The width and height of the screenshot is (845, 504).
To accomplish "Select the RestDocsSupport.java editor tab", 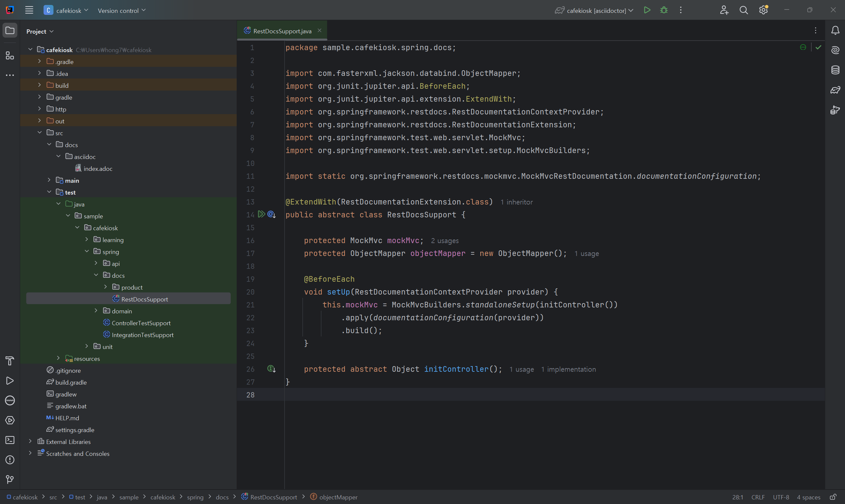I will [282, 31].
